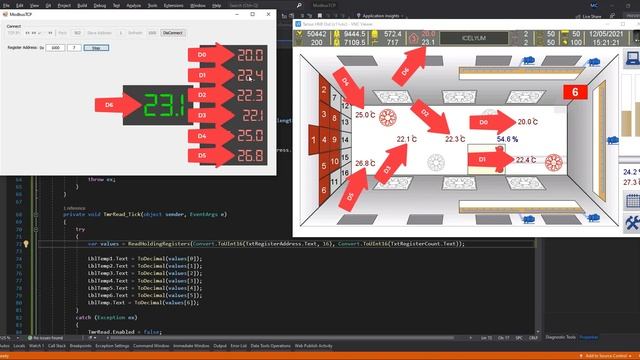Click the 22.3 reading in ModbusTCP

point(250,95)
